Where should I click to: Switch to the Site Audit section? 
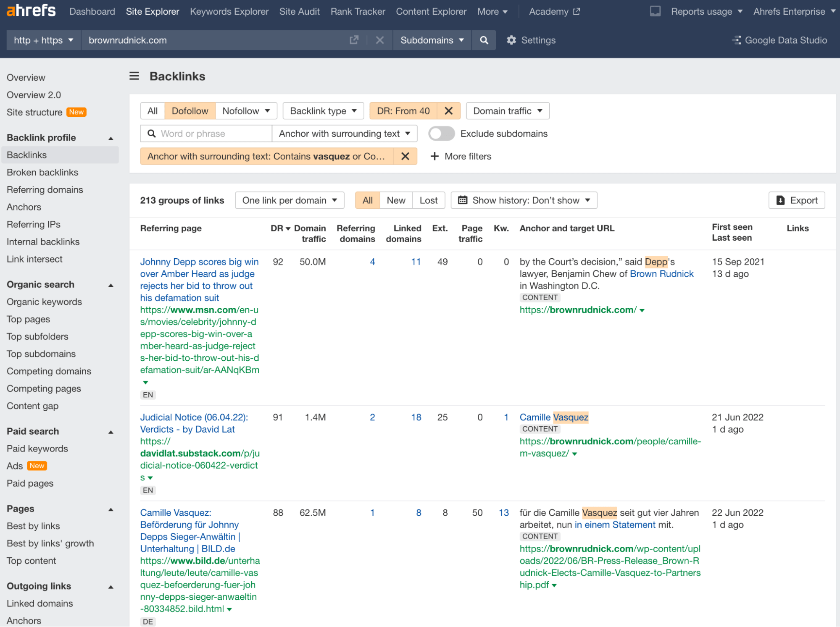(299, 11)
